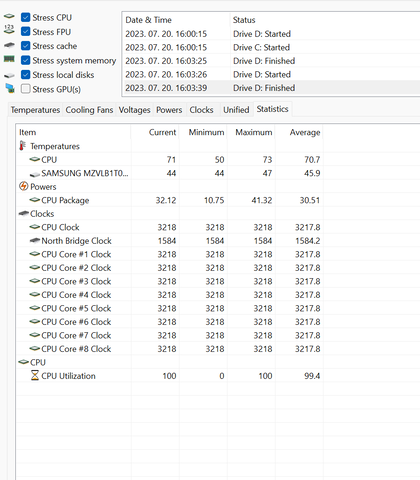Switch to the Temperatures tab
The height and width of the screenshot is (480, 420).
(x=35, y=110)
